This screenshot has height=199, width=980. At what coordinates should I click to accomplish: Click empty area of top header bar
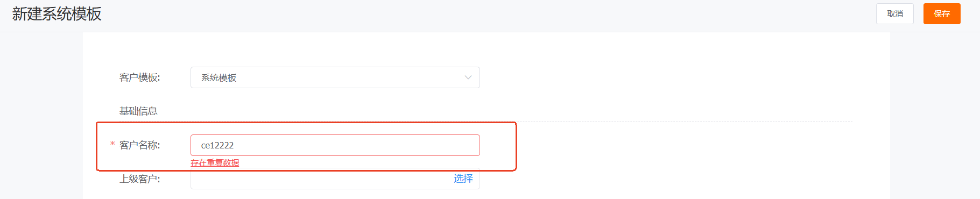(x=484, y=15)
